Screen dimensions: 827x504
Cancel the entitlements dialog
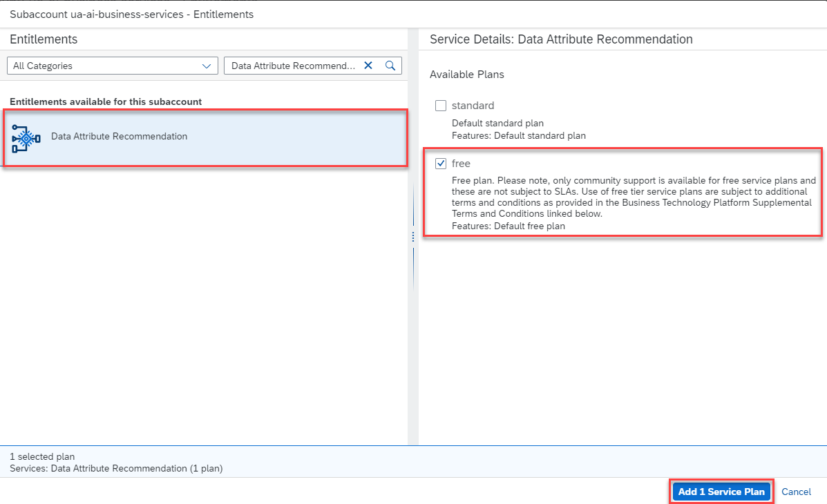click(796, 492)
